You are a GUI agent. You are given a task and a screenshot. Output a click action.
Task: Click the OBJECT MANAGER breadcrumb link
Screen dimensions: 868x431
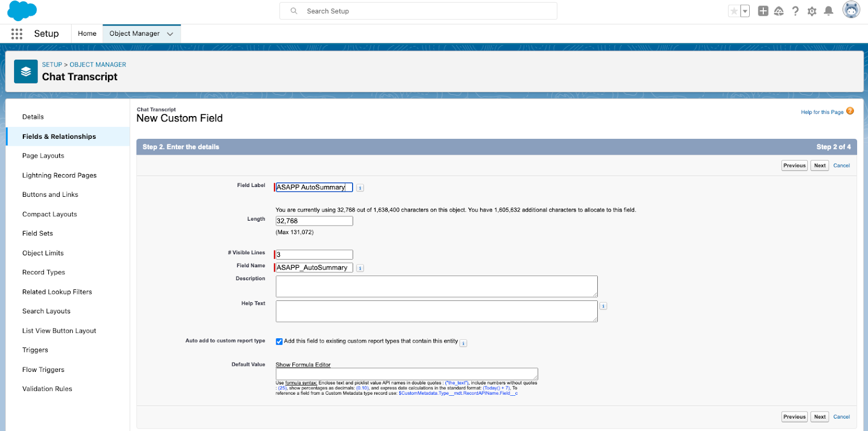pyautogui.click(x=98, y=65)
